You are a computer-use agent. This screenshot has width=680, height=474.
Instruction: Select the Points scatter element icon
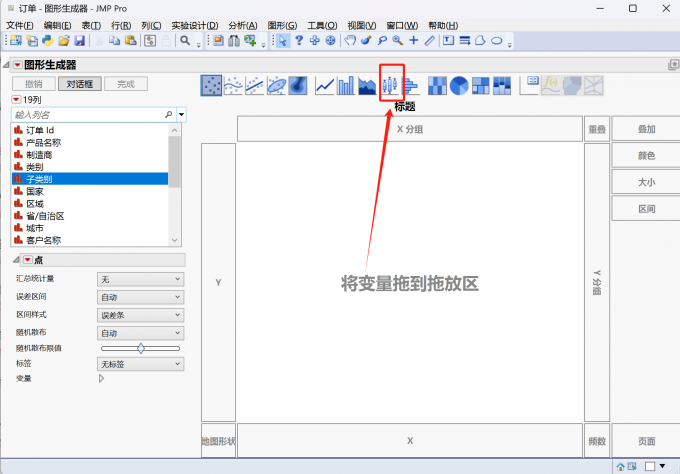tap(211, 85)
